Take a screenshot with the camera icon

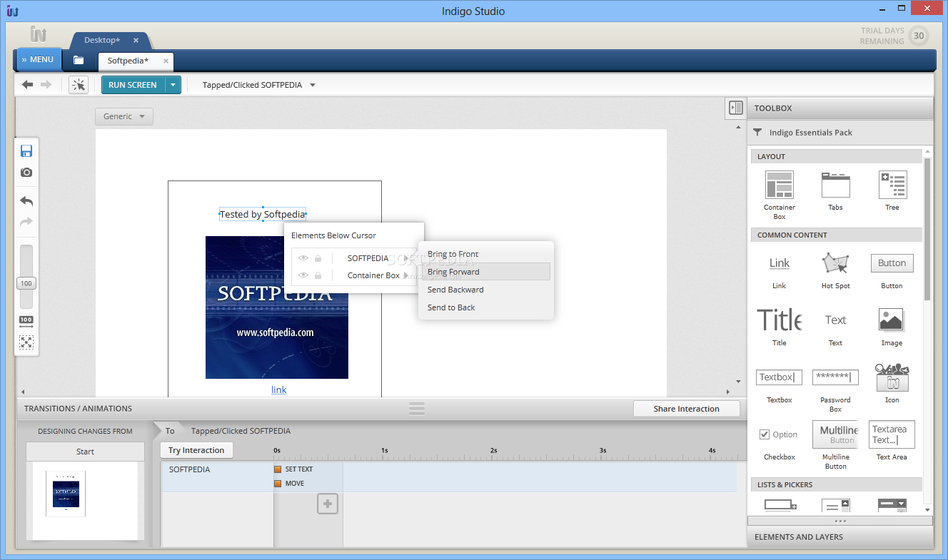tap(26, 173)
